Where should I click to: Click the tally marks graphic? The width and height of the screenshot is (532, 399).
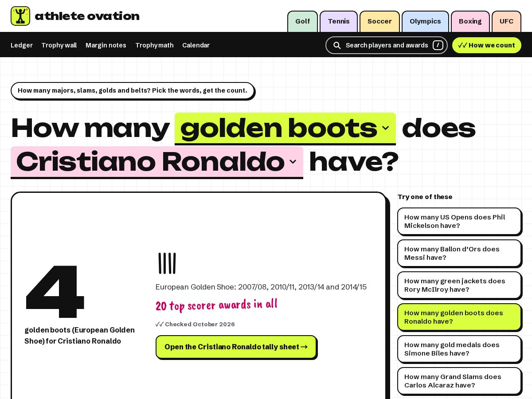167,263
